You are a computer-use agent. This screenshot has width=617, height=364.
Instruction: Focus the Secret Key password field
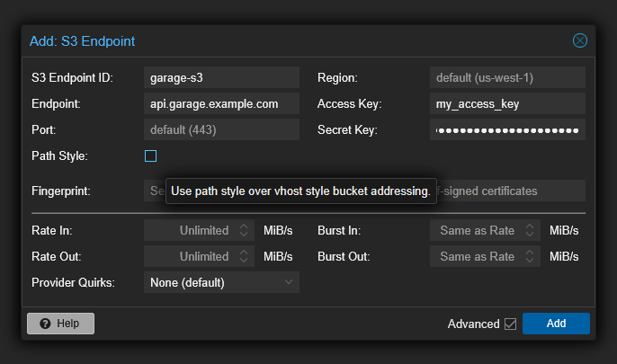point(507,129)
